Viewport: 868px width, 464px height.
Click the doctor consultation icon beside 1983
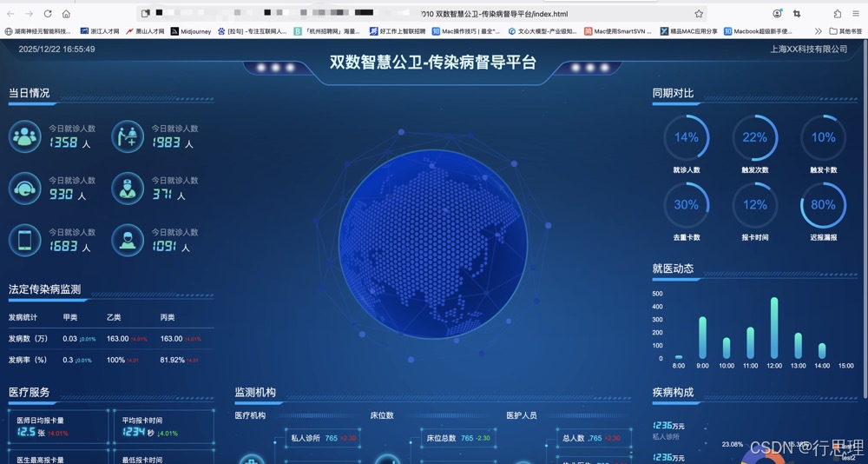click(128, 136)
